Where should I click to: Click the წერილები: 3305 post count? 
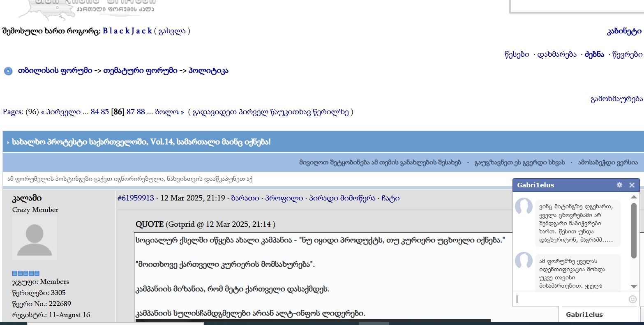click(39, 293)
